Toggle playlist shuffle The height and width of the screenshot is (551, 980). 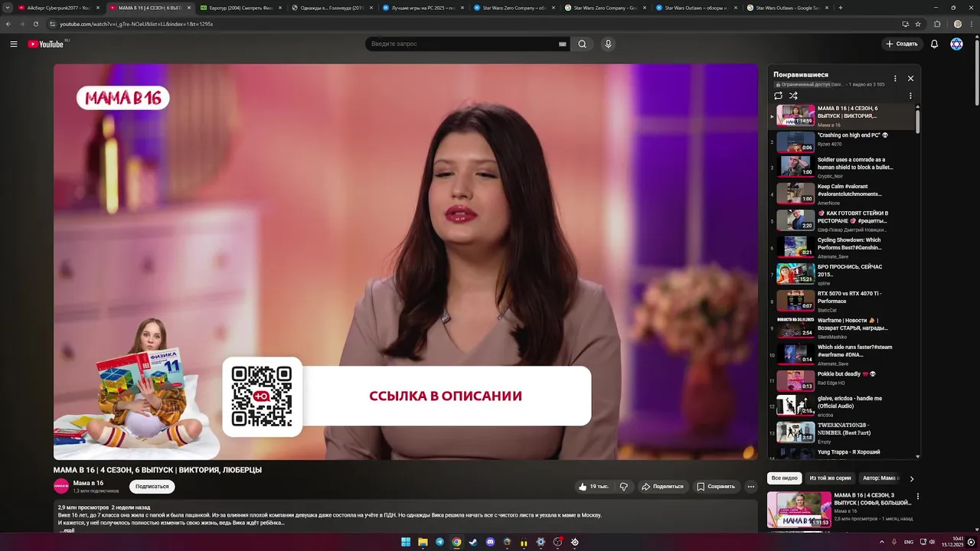point(793,96)
